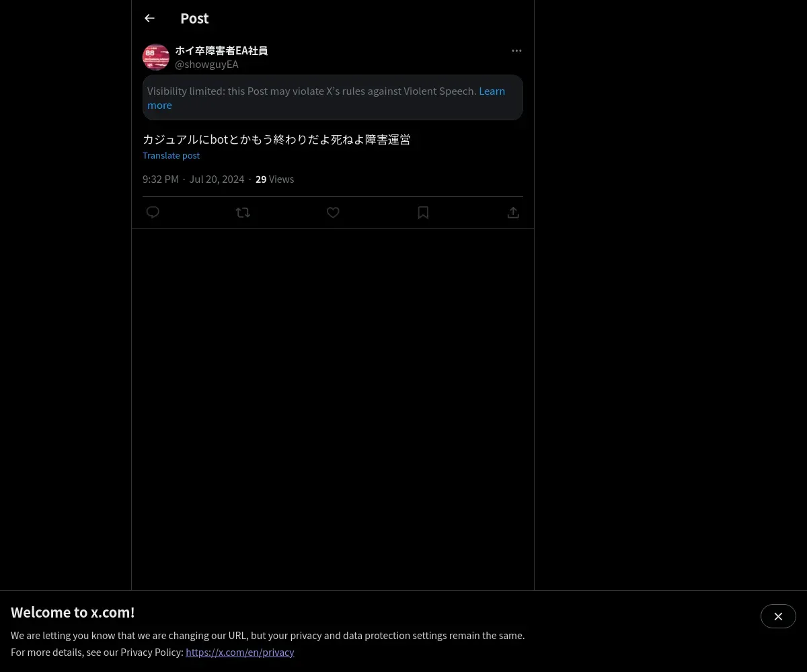The height and width of the screenshot is (672, 807).
Task: Open the 9:32 PM timestamp link
Action: (161, 179)
